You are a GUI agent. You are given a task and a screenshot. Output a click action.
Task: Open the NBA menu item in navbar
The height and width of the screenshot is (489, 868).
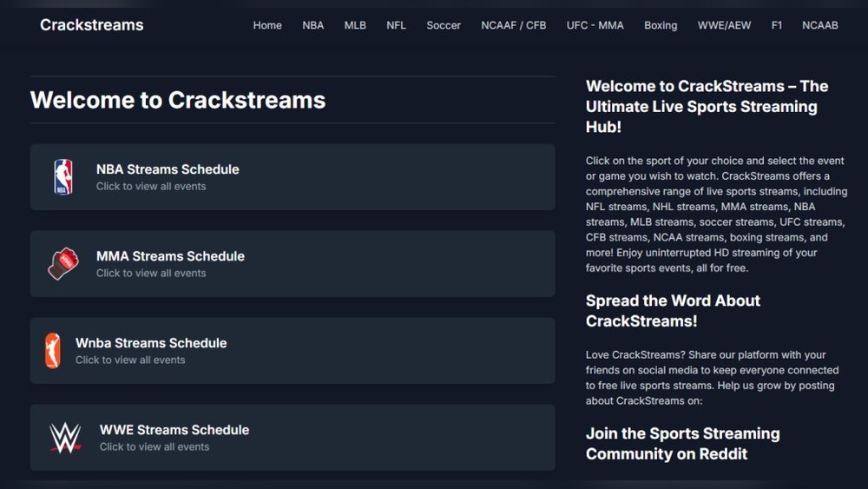tap(313, 25)
